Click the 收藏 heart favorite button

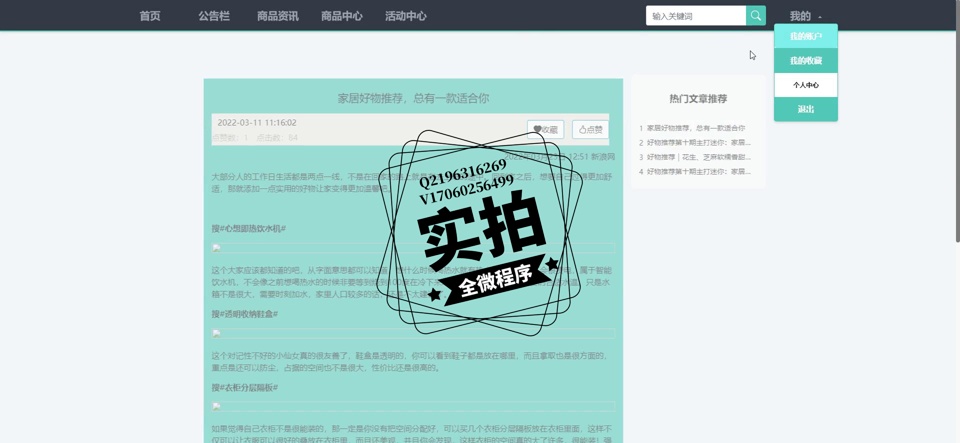point(545,129)
